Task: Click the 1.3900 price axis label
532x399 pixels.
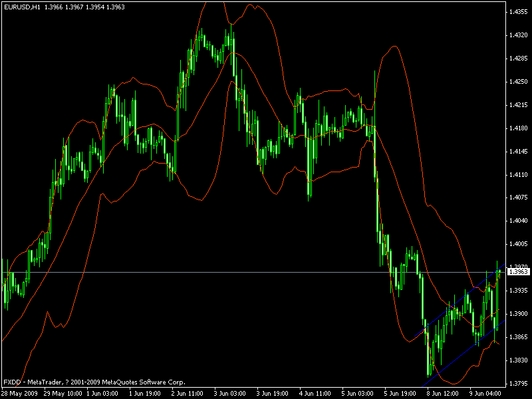Action: 519,314
